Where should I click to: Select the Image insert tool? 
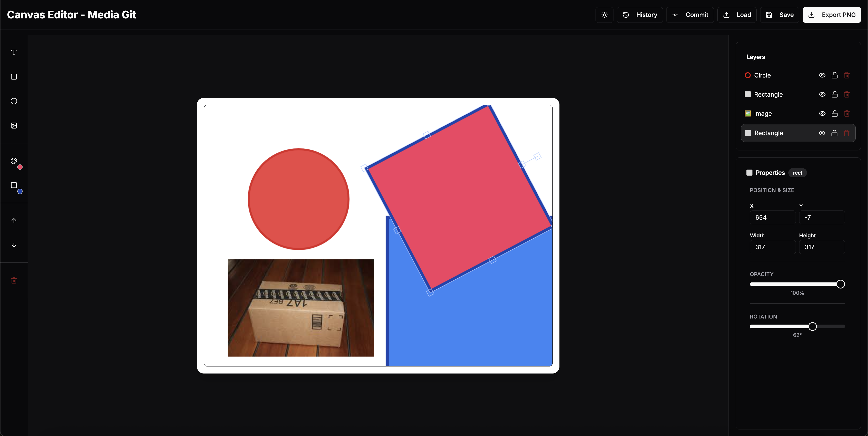pyautogui.click(x=14, y=126)
